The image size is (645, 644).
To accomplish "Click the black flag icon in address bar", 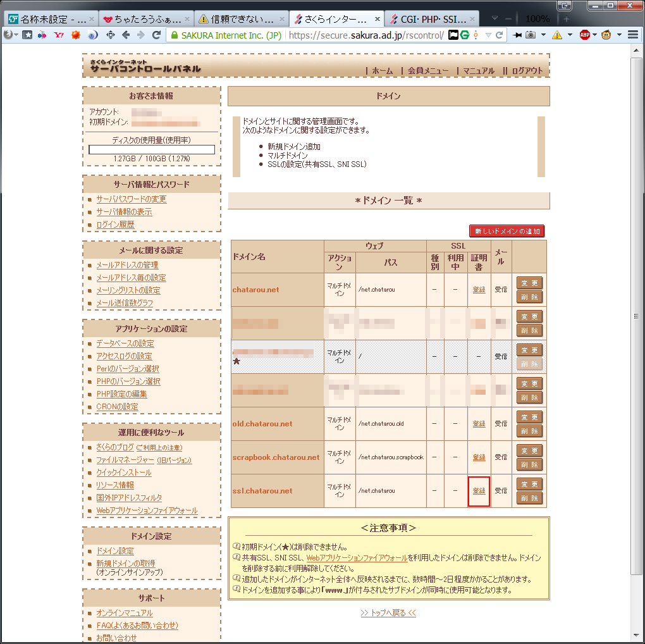I will coord(453,35).
